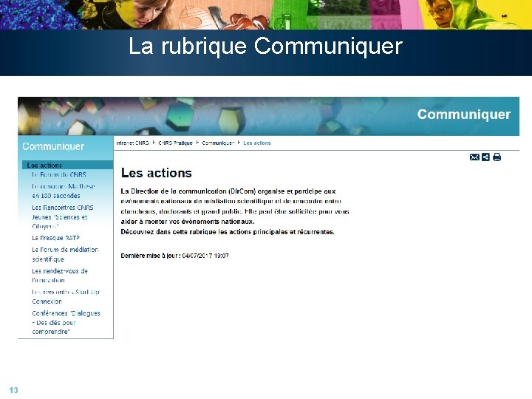The width and height of the screenshot is (532, 399).
Task: Click the Les actions page heading
Action: point(157,173)
